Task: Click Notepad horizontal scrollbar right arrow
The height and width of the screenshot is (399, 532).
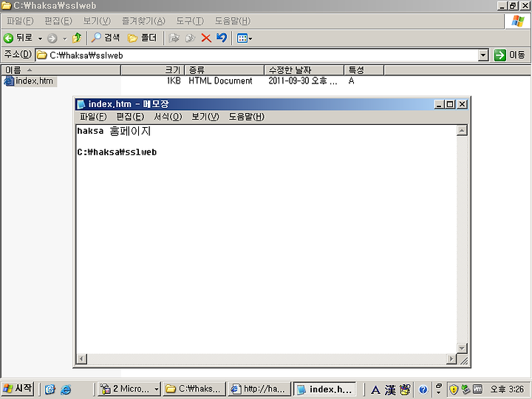Action: point(451,358)
